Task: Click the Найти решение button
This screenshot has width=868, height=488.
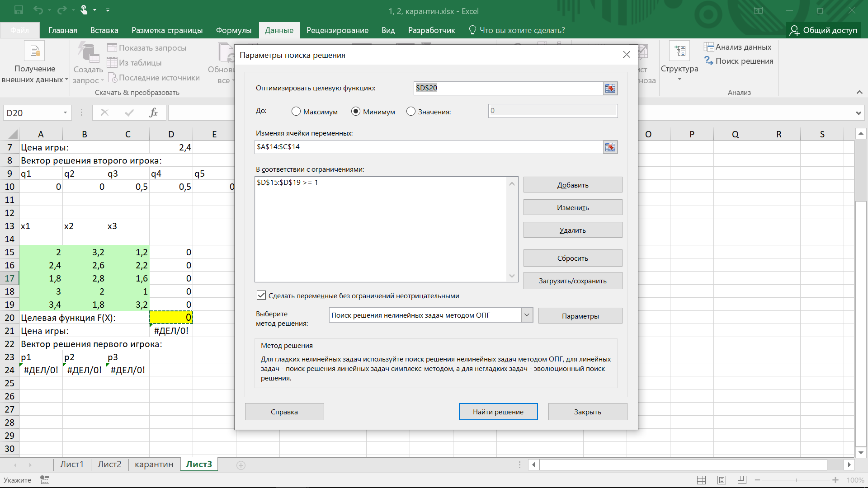Action: [498, 412]
